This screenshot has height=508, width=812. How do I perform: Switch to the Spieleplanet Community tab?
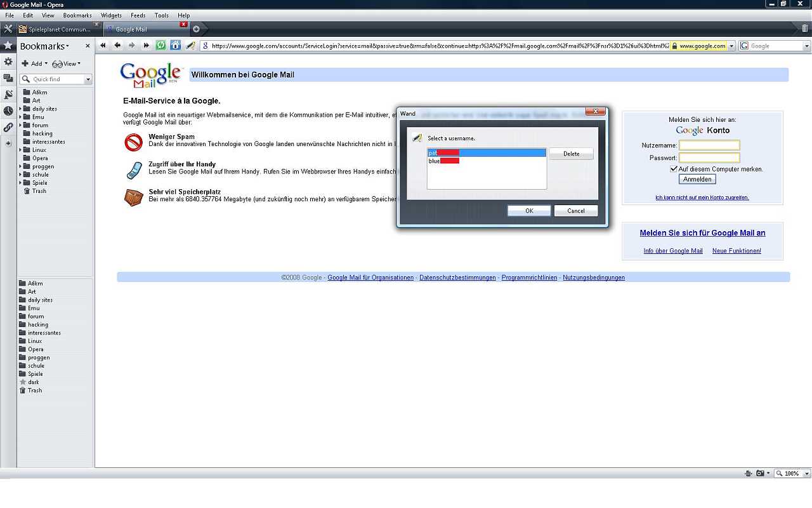[x=58, y=29]
